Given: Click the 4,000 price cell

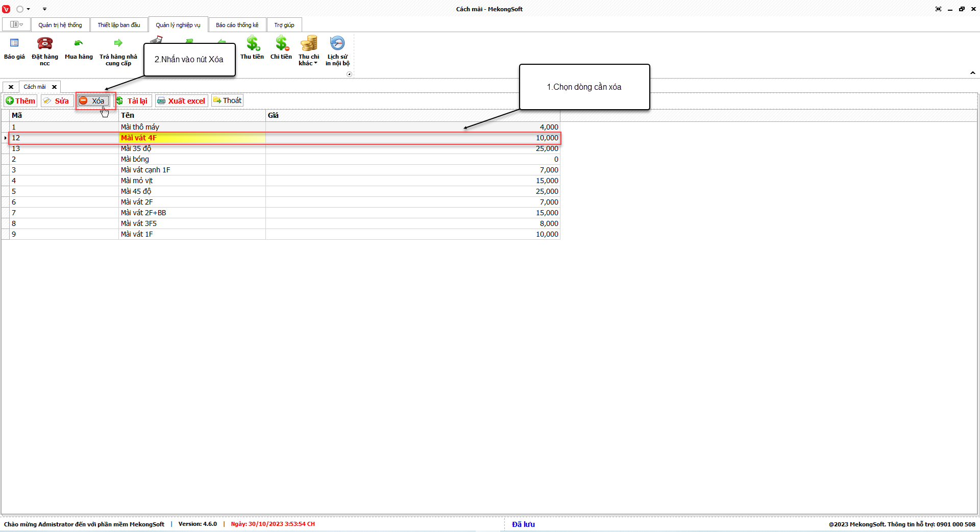Looking at the screenshot, I should 413,127.
